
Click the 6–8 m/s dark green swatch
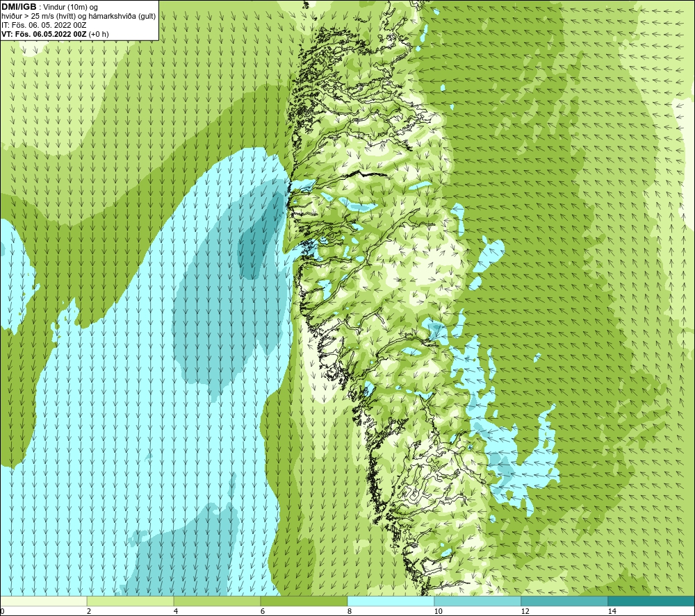click(x=304, y=601)
